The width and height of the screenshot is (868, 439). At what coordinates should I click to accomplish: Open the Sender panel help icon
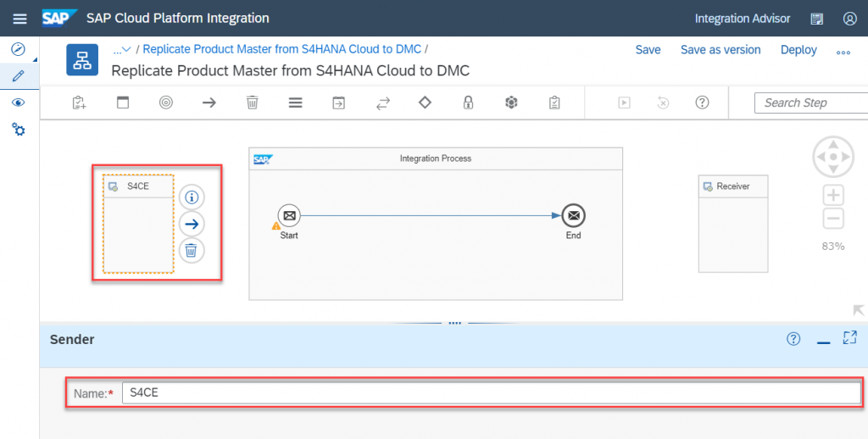[793, 339]
